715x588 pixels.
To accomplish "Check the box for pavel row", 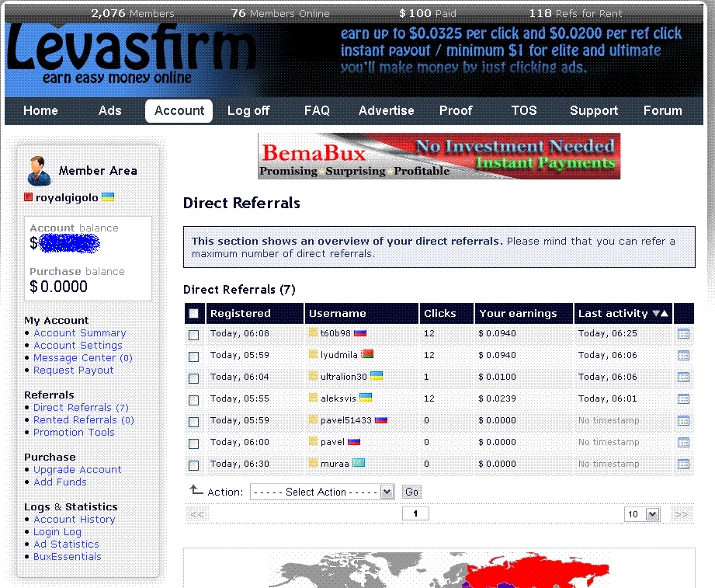I will coord(194,444).
